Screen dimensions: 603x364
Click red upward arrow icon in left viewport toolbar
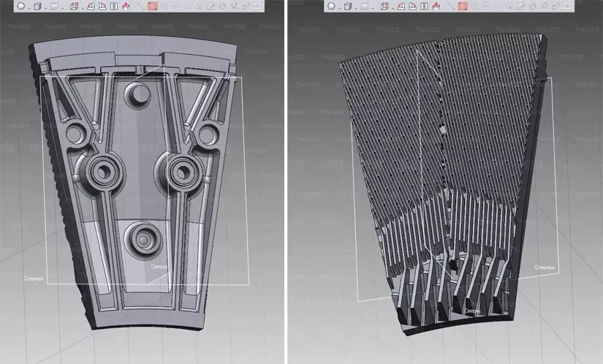[126, 6]
